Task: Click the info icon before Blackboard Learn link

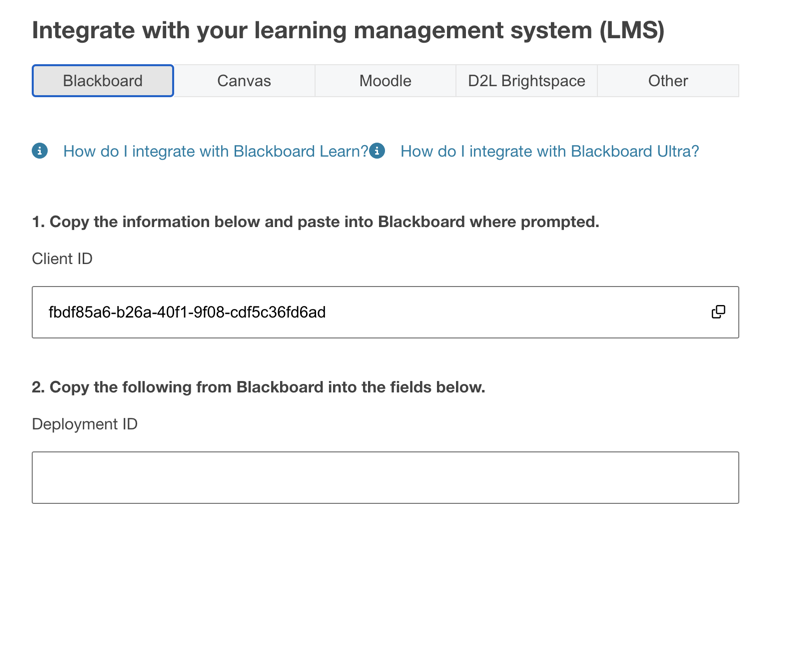Action: [39, 151]
